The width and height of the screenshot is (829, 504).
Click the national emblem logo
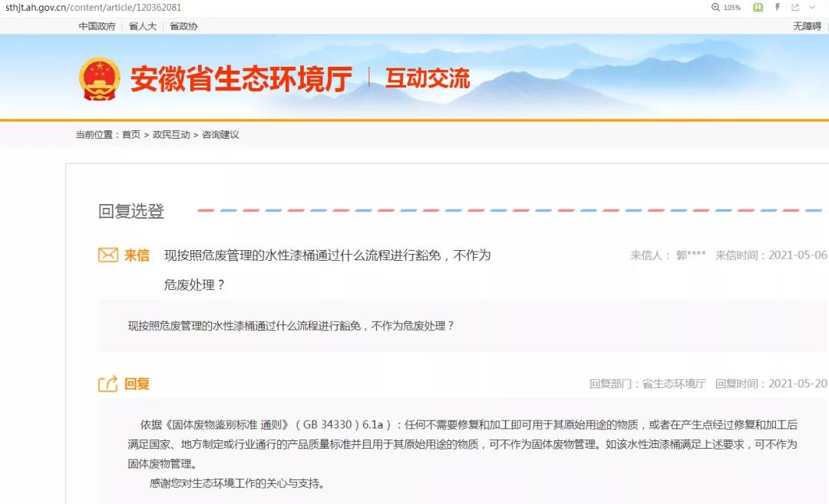pyautogui.click(x=99, y=79)
